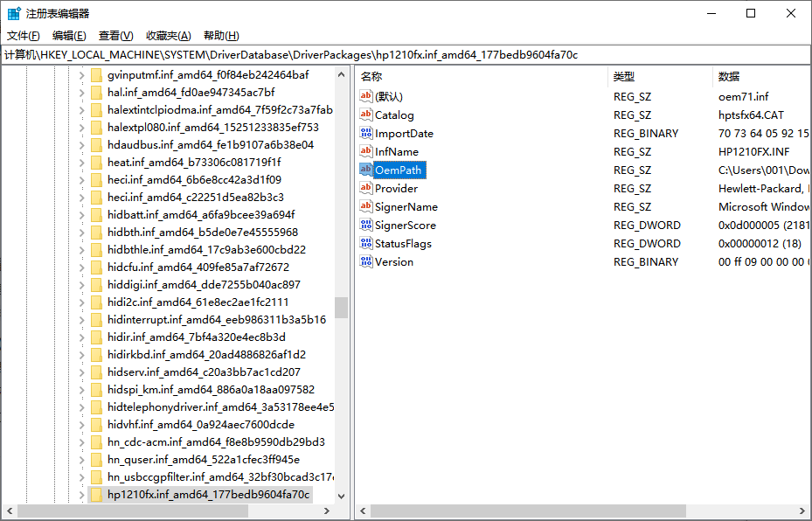Click the registry path address bar
Image resolution: width=812 pixels, height=521 pixels.
(406, 54)
